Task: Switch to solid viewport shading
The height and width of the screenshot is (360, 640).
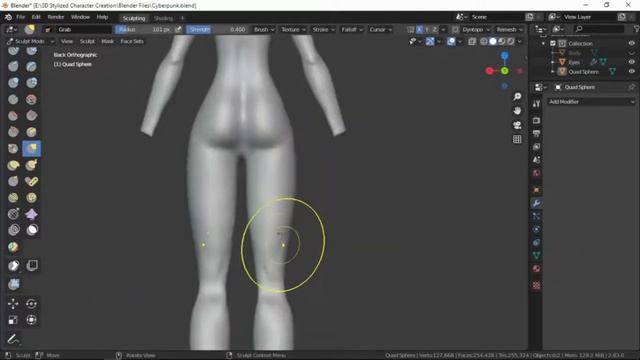Action: pos(493,41)
